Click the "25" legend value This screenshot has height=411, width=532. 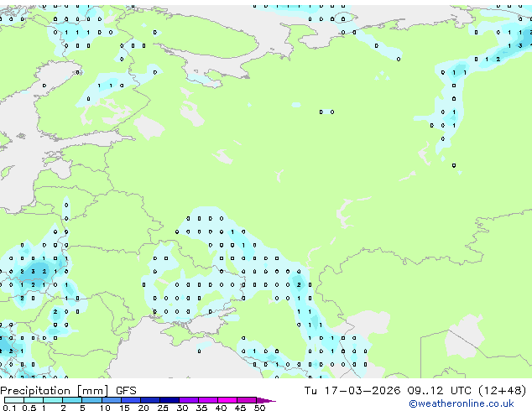click(163, 408)
